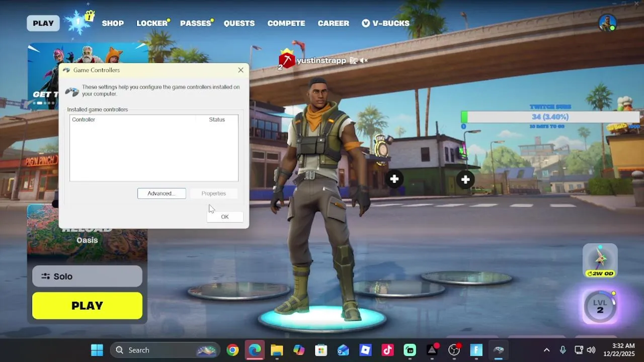
Task: Open the green chat app taskbar icon
Action: coord(410,350)
